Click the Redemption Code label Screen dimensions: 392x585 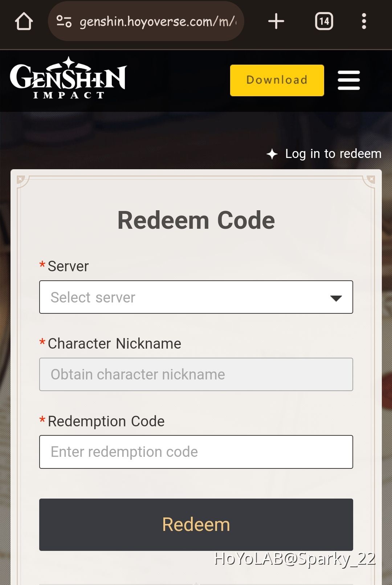(106, 421)
